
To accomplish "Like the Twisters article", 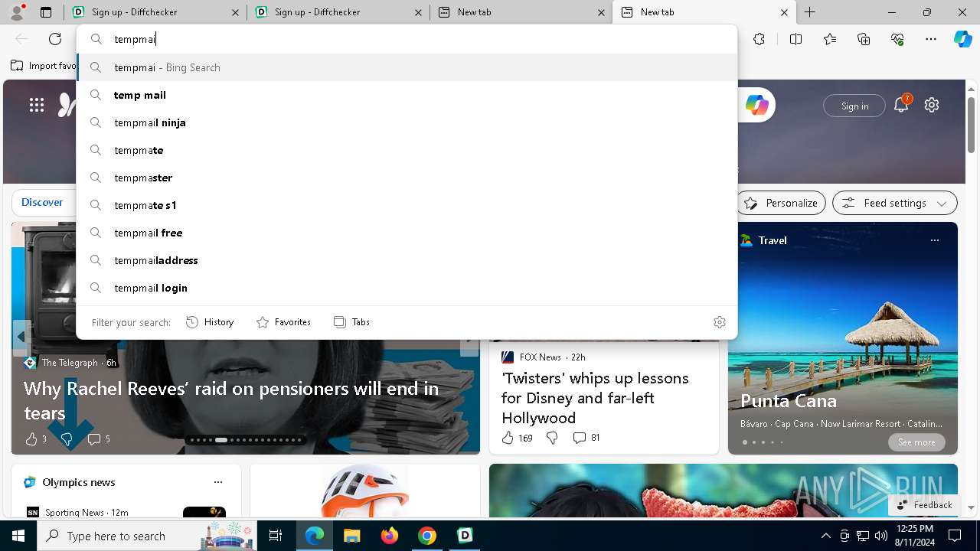I will click(x=517, y=438).
